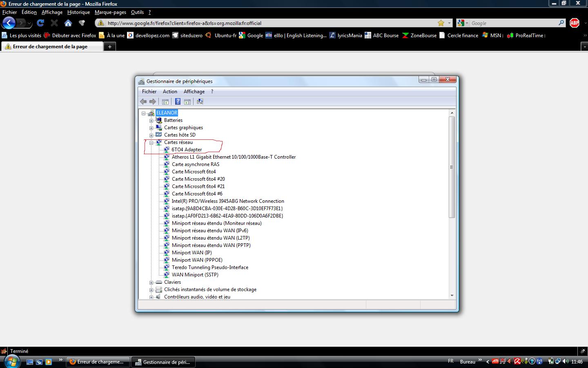Go to Firefox home page

tap(68, 23)
